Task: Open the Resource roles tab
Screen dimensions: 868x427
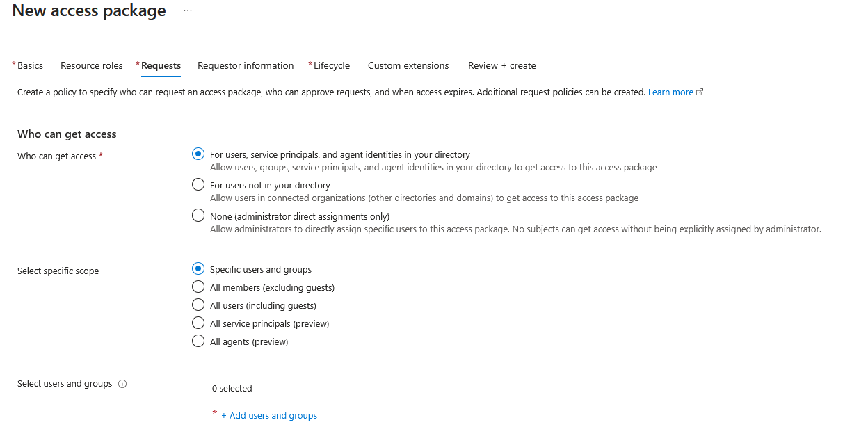Action: click(x=91, y=65)
